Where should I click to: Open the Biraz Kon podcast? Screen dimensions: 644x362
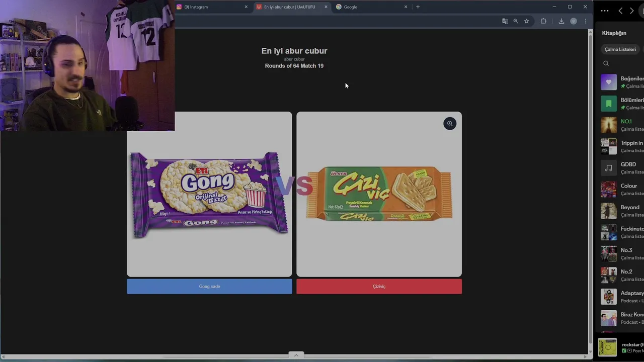[622, 318]
